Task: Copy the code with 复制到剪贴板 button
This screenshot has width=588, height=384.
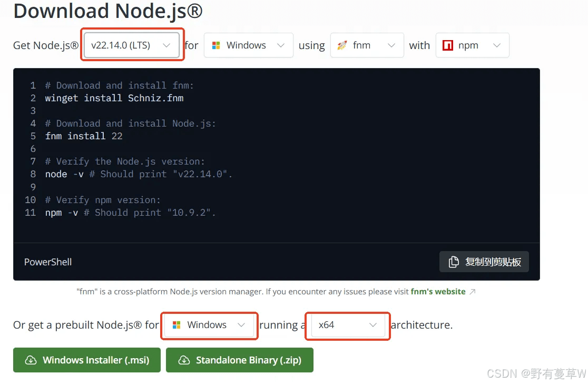Action: click(484, 262)
